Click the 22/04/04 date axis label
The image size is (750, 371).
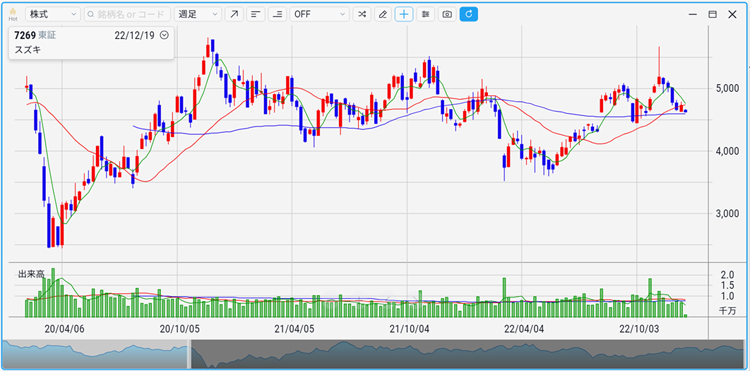pyautogui.click(x=524, y=329)
